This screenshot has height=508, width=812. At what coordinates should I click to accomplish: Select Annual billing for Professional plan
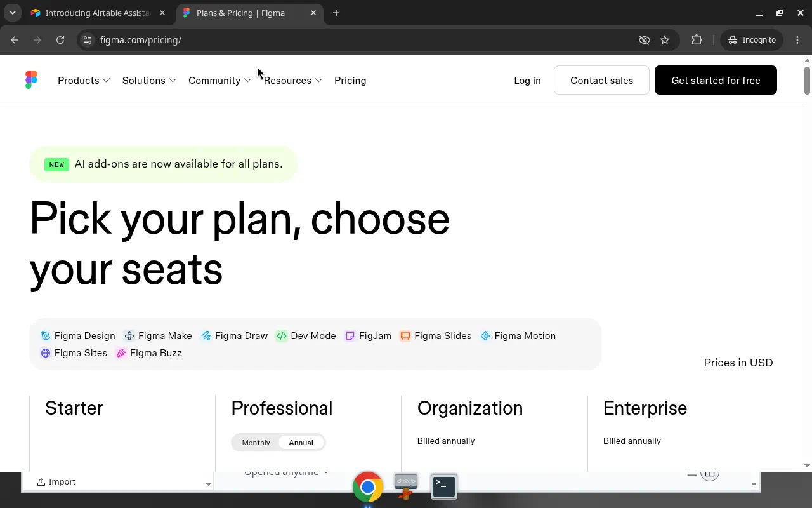point(301,443)
